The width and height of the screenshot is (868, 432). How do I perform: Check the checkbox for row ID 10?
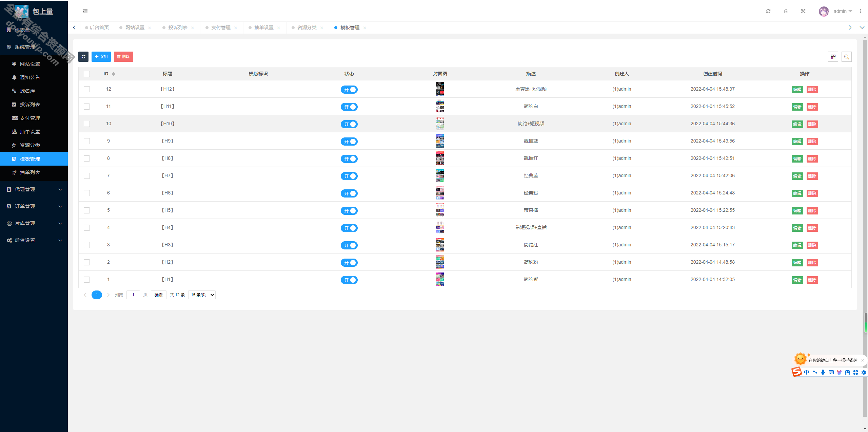(87, 124)
